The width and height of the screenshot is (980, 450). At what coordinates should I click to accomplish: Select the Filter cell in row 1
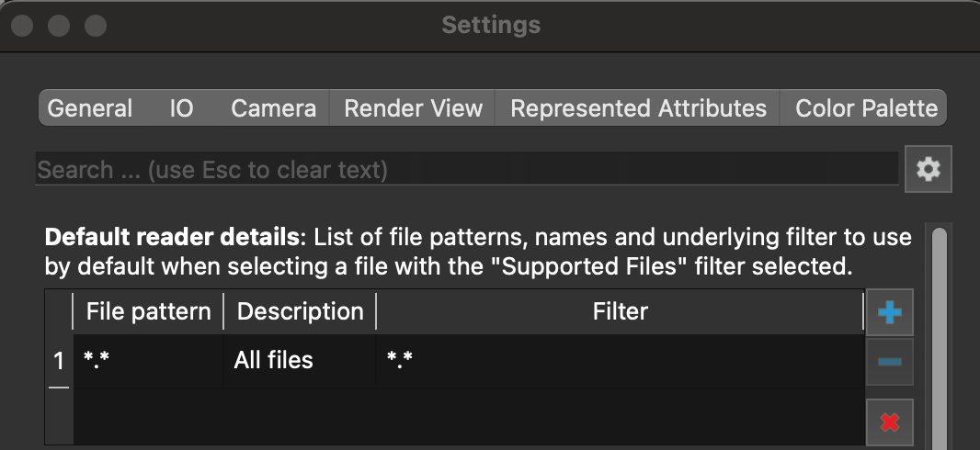pyautogui.click(x=620, y=360)
